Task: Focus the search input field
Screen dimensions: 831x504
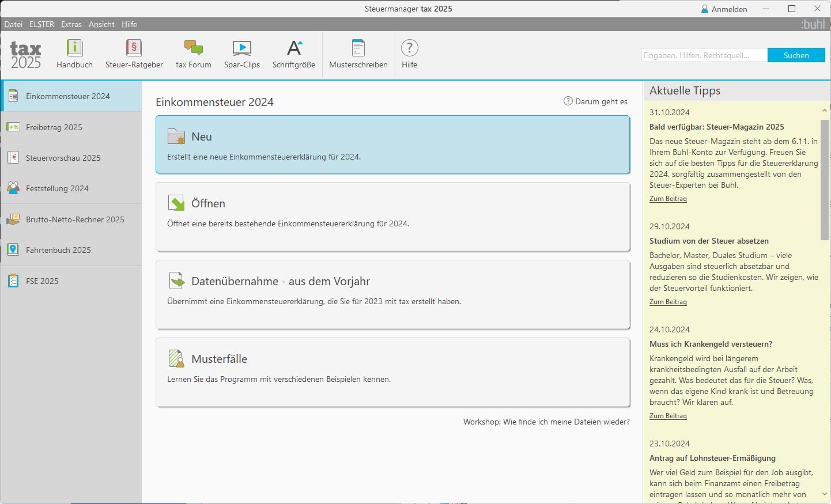Action: (704, 55)
